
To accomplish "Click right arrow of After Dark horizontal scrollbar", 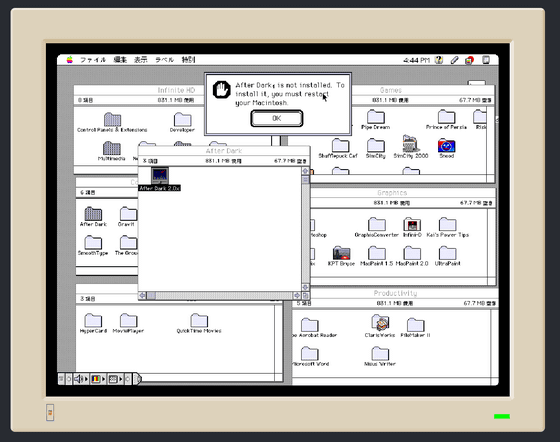I will coord(297,296).
